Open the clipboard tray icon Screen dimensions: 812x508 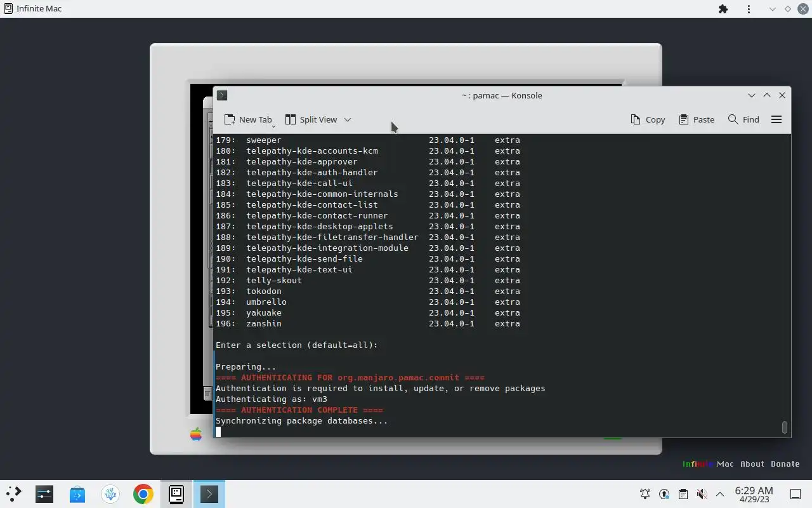coord(683,494)
